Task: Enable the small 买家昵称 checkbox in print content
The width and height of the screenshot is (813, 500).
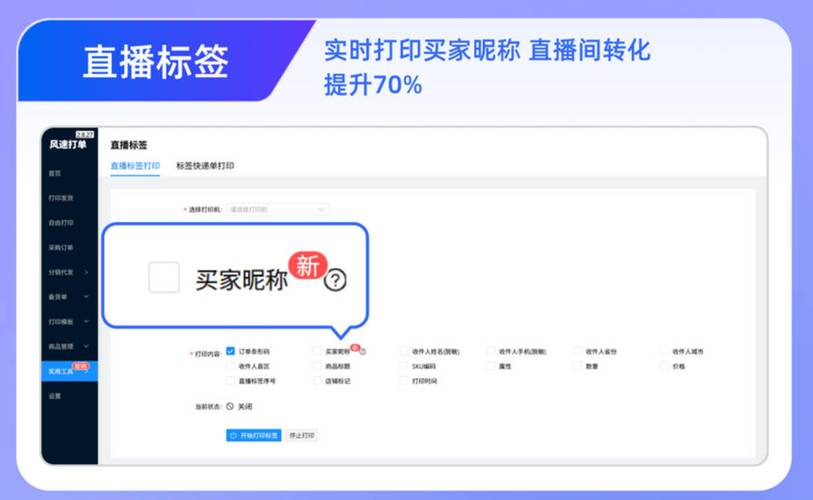Action: [x=317, y=351]
